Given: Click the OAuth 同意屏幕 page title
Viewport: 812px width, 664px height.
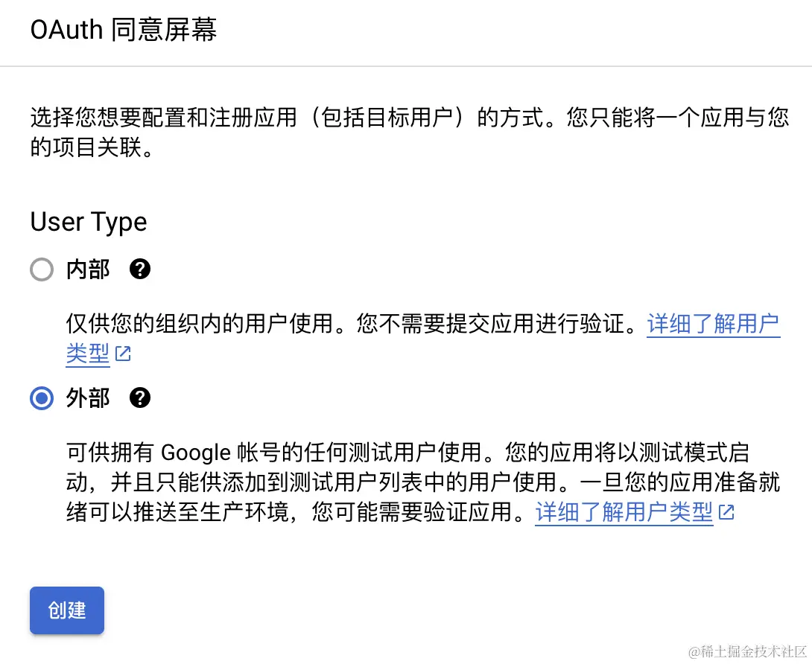Looking at the screenshot, I should coord(124,31).
